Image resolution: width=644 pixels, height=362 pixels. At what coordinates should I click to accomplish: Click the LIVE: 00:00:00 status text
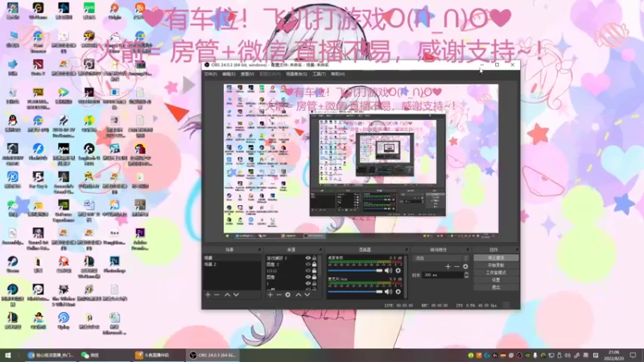tap(398, 306)
